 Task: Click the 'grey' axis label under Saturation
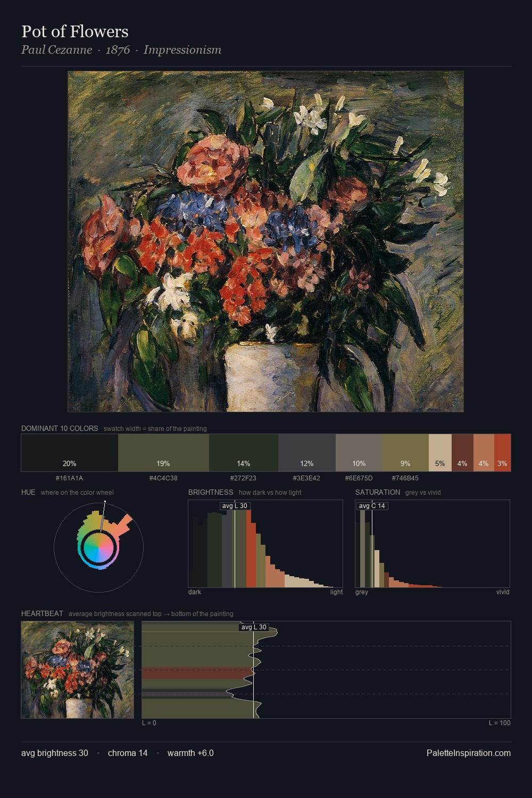point(362,592)
